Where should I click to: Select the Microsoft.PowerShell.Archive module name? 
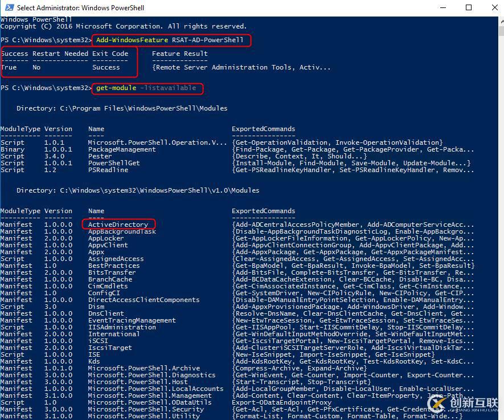tap(144, 368)
